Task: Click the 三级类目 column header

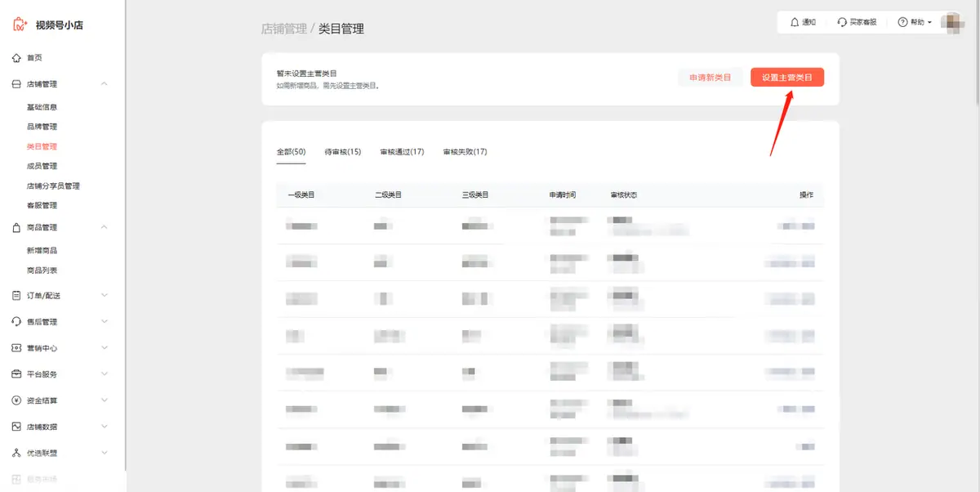Action: click(x=475, y=195)
